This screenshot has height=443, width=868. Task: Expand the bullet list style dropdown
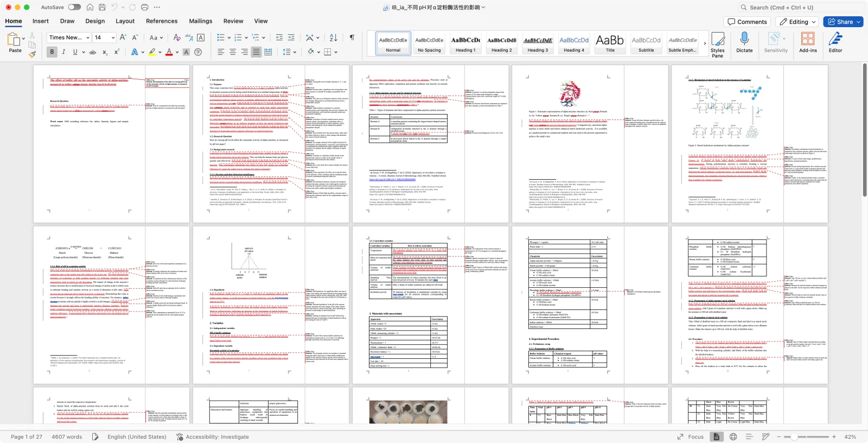tap(229, 37)
